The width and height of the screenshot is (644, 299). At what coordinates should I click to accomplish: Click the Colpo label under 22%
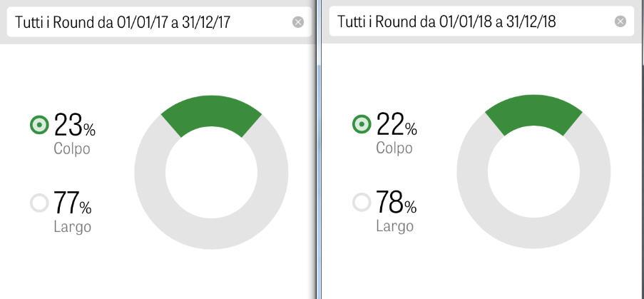(394, 148)
